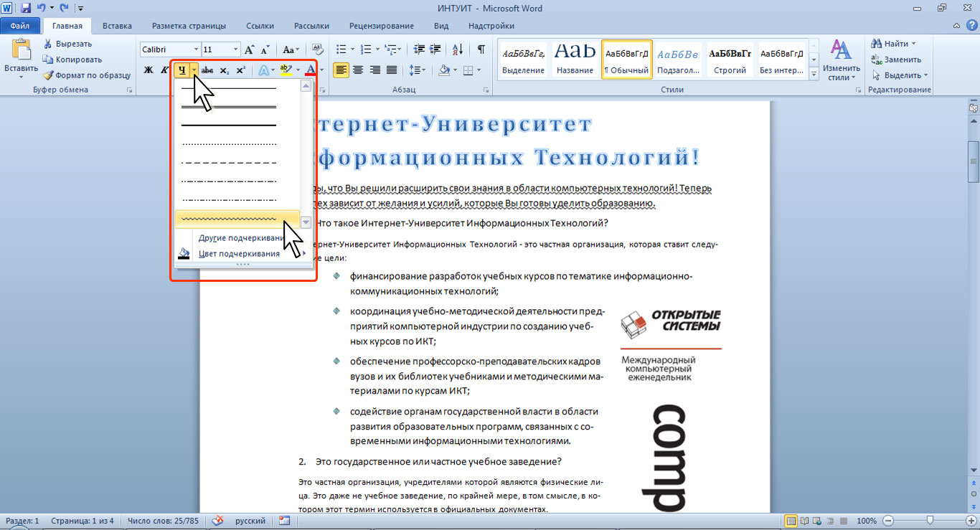The image size is (980, 530).
Task: Open line spacing options
Action: 417,70
